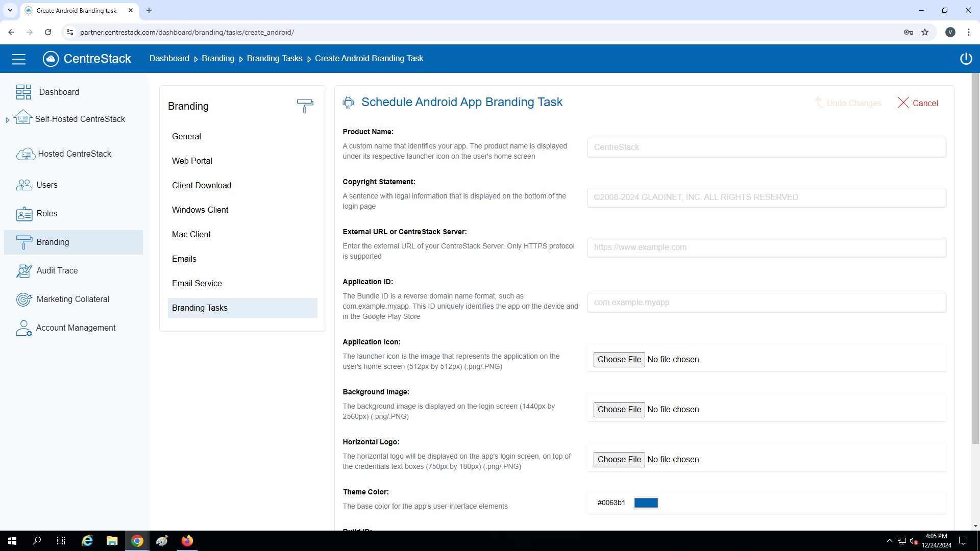Open the Client Download section

(242, 185)
